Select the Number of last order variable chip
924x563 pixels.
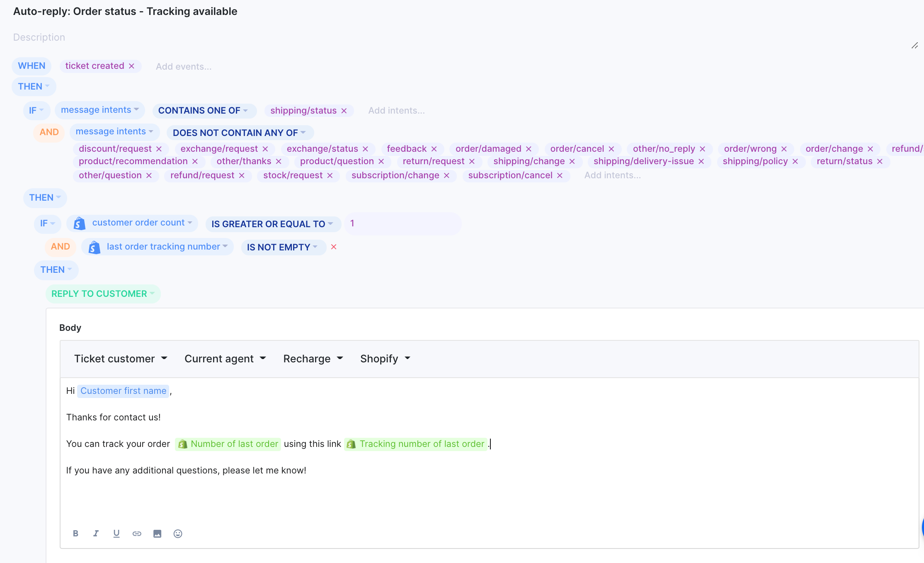pyautogui.click(x=228, y=444)
